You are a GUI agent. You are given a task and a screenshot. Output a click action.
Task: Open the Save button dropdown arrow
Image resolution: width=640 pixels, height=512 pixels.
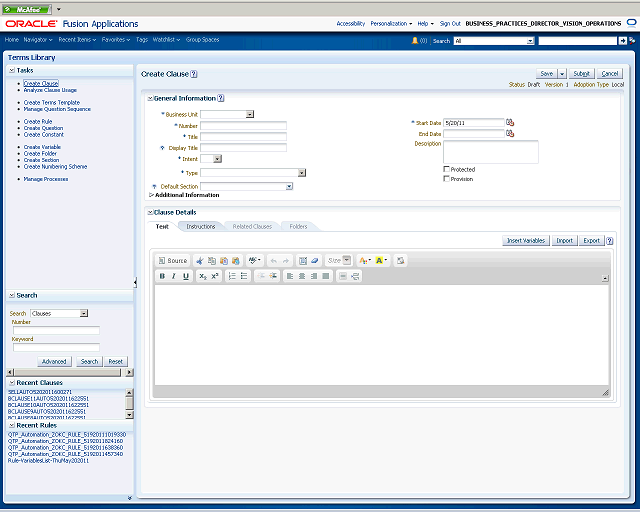coord(562,73)
